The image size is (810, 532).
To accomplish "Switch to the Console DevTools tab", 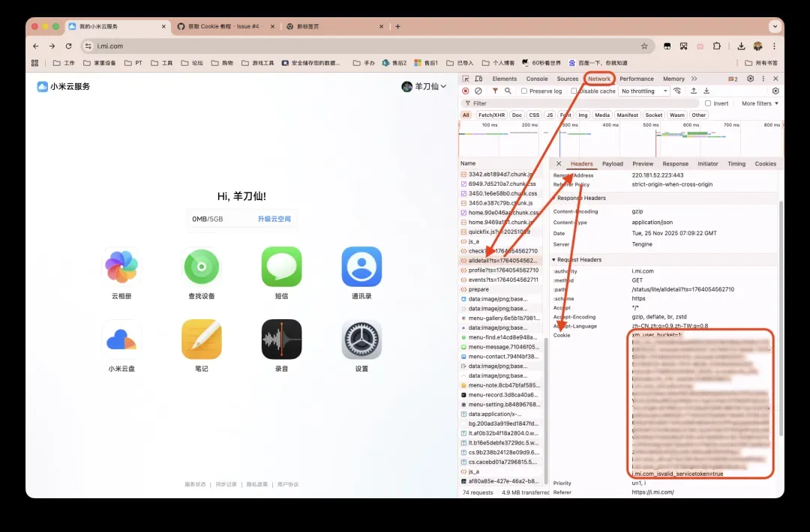I will [x=537, y=79].
